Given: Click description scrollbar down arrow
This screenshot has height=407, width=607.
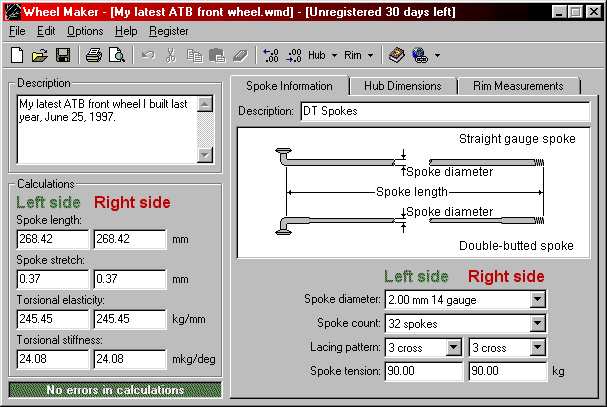Looking at the screenshot, I should pos(205,155).
